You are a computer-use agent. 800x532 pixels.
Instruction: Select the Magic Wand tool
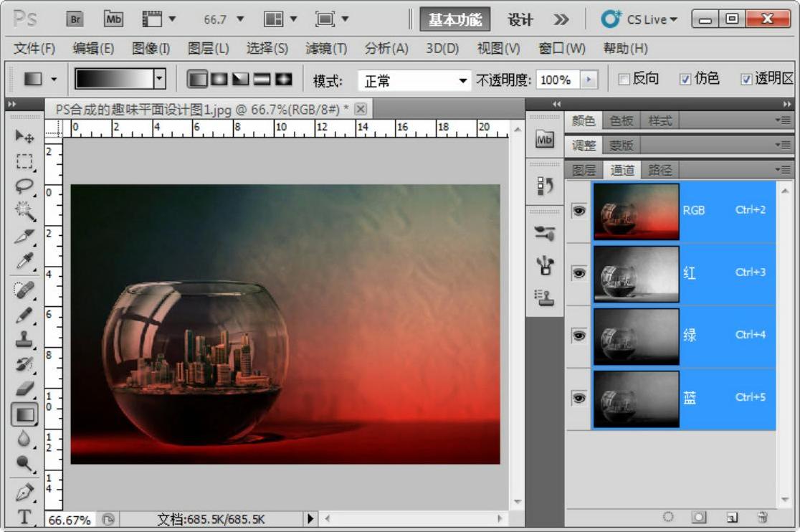click(24, 211)
